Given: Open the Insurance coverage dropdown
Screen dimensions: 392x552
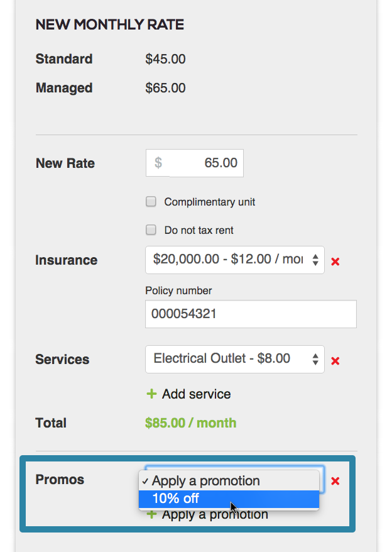Looking at the screenshot, I should (232, 260).
